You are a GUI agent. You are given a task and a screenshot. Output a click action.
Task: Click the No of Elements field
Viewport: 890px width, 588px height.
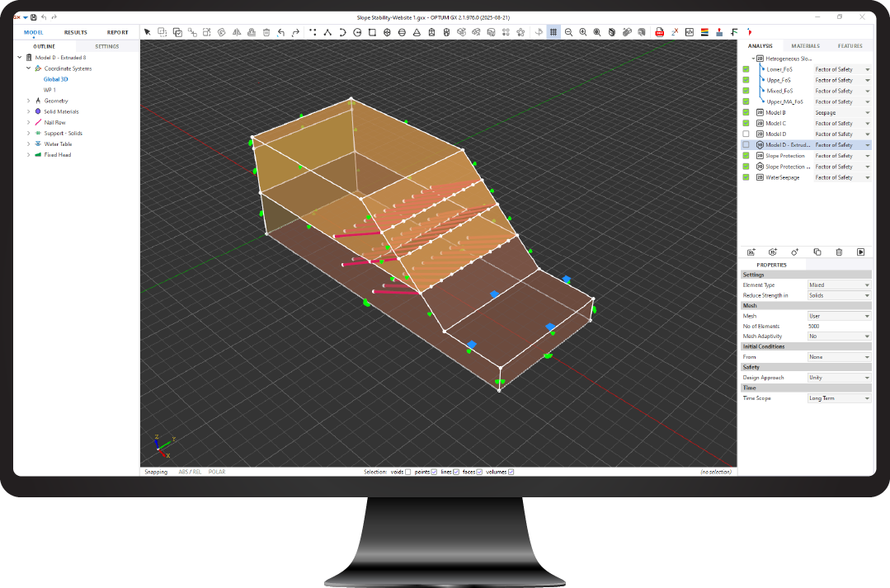coord(838,326)
